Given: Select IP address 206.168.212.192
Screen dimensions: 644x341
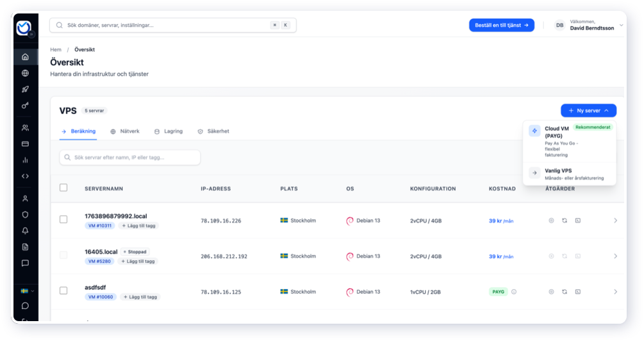Looking at the screenshot, I should click(x=224, y=256).
